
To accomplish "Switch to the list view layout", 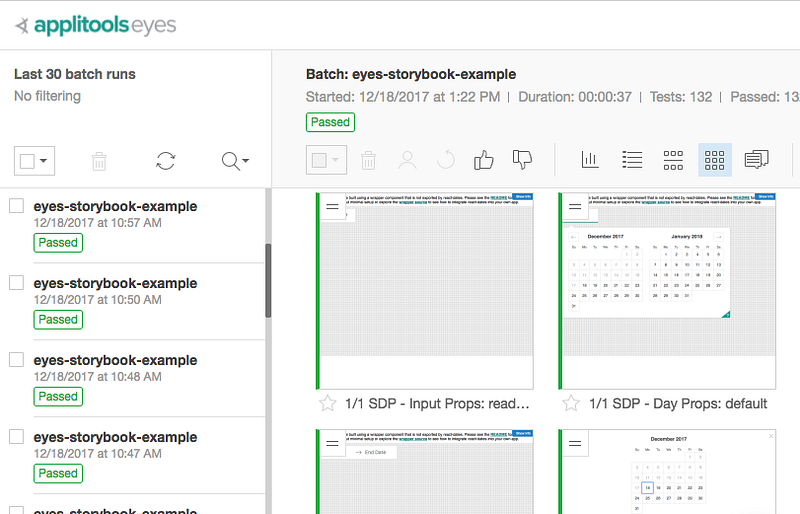I will (x=632, y=159).
